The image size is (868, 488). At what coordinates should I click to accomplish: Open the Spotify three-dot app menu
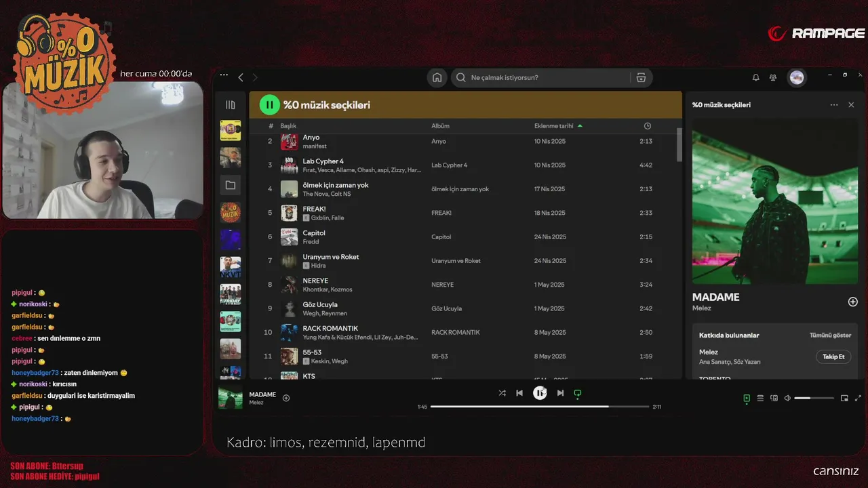point(224,76)
